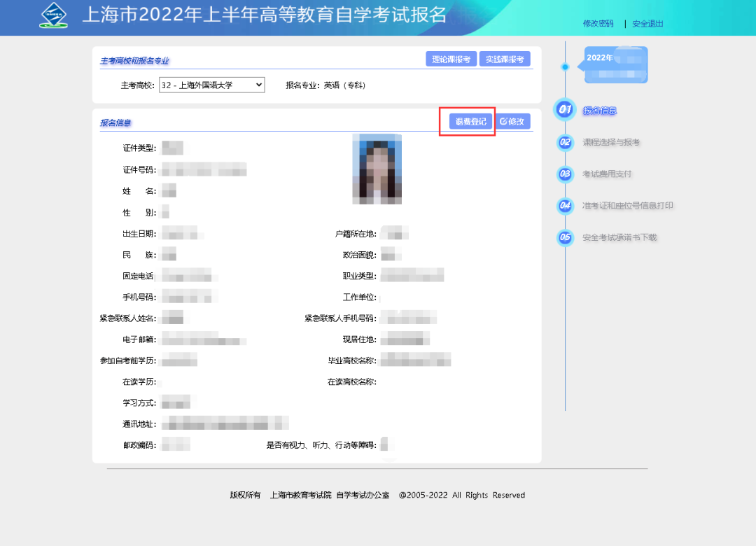Click the 实践课报考 button
756x546 pixels.
[505, 59]
